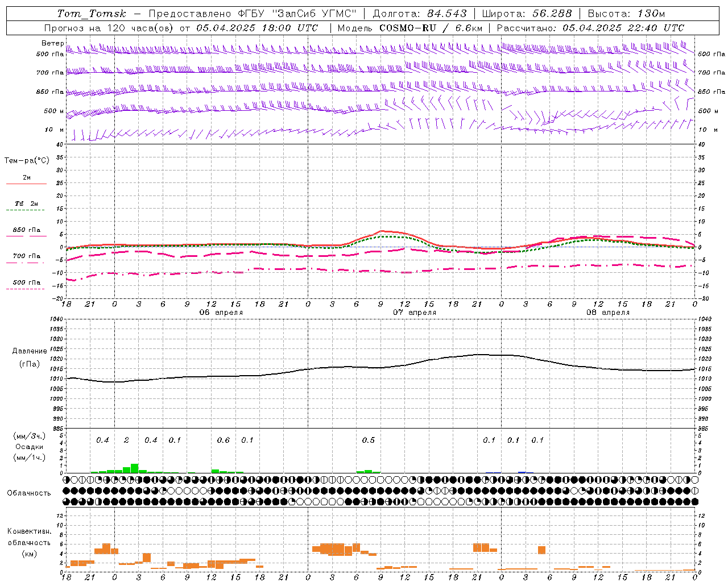Image resolution: width=728 pixels, height=582 pixels.
Task: Click the (мм/1ч.) unit label
Action: (30, 458)
